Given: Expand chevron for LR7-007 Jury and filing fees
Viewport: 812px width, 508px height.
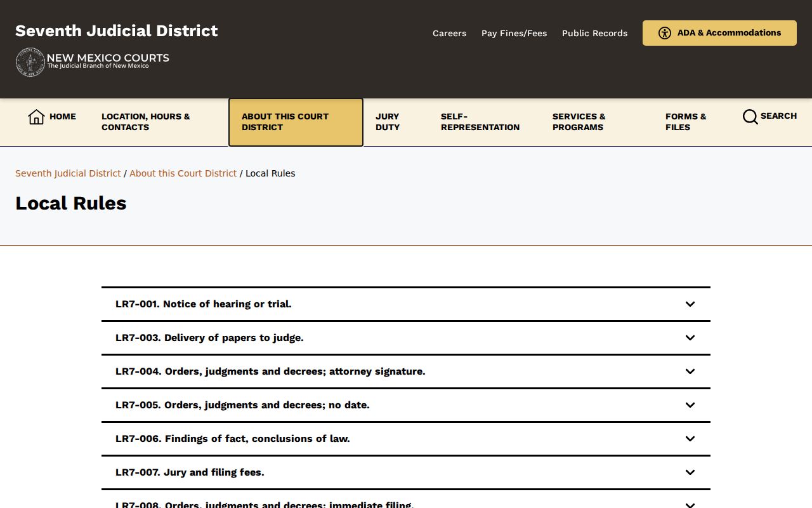Looking at the screenshot, I should [x=690, y=472].
